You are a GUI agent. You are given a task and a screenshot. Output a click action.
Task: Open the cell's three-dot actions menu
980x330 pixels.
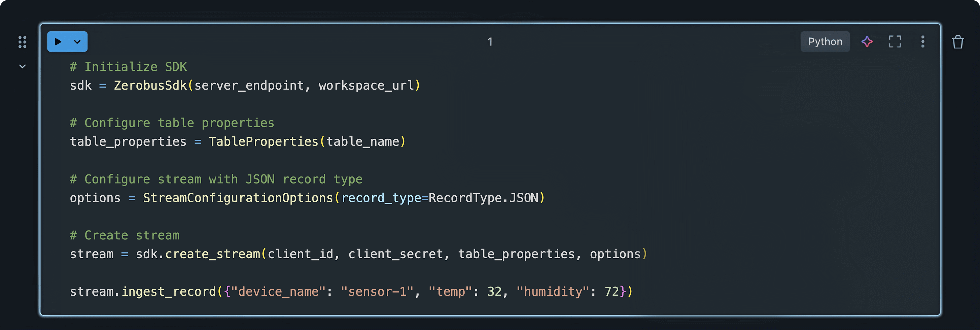click(x=922, y=41)
